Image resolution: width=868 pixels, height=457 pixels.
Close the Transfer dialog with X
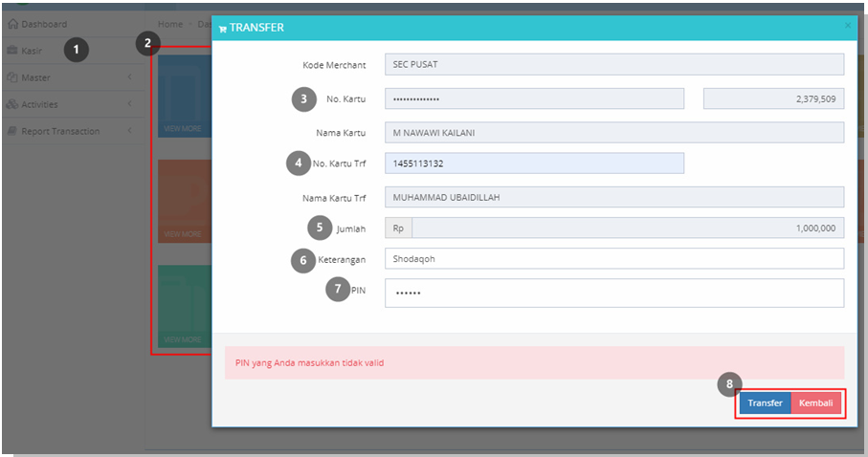click(x=848, y=26)
